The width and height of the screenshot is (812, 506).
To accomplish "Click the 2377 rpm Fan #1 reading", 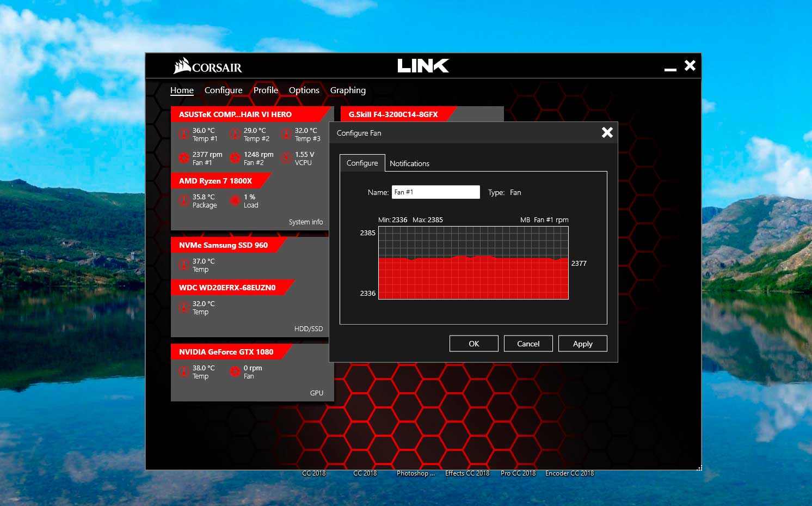I will (x=207, y=158).
